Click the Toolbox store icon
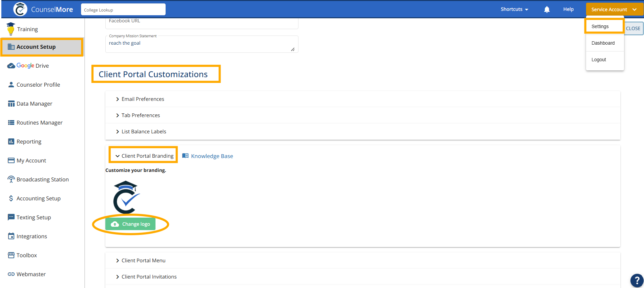The width and height of the screenshot is (644, 288). coord(11,255)
